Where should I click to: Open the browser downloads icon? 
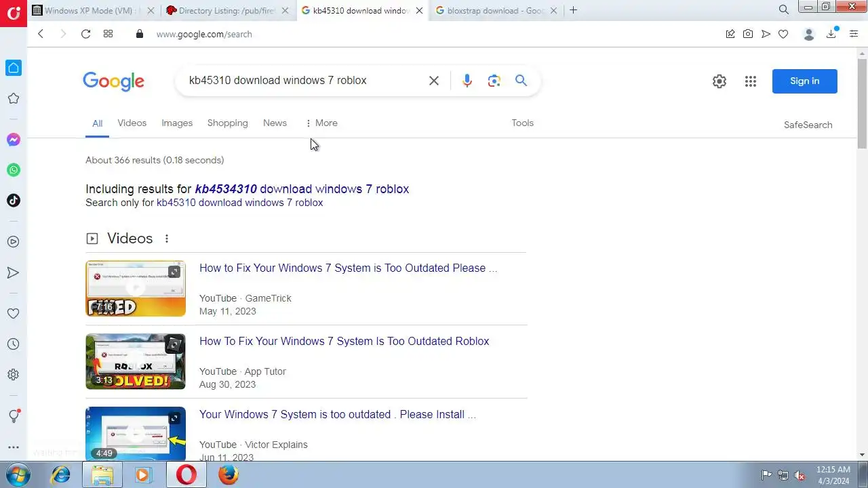click(x=831, y=34)
